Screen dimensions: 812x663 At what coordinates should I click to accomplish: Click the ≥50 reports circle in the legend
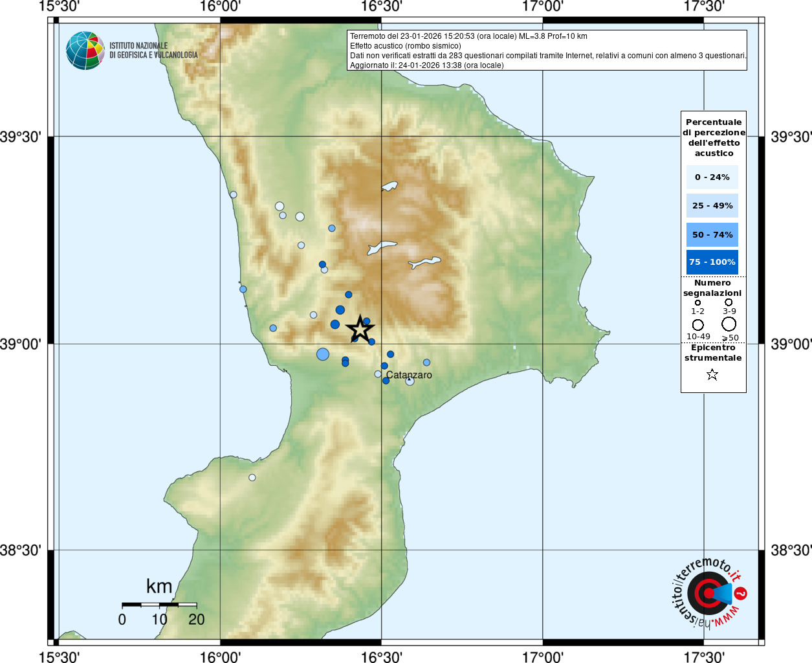point(729,324)
